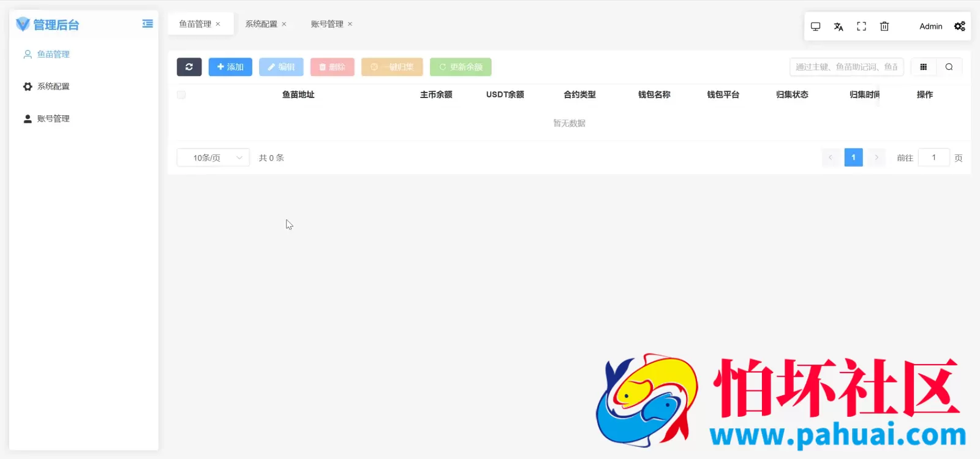Click the page jump number input
Image resolution: width=980 pixels, height=459 pixels.
click(x=934, y=157)
